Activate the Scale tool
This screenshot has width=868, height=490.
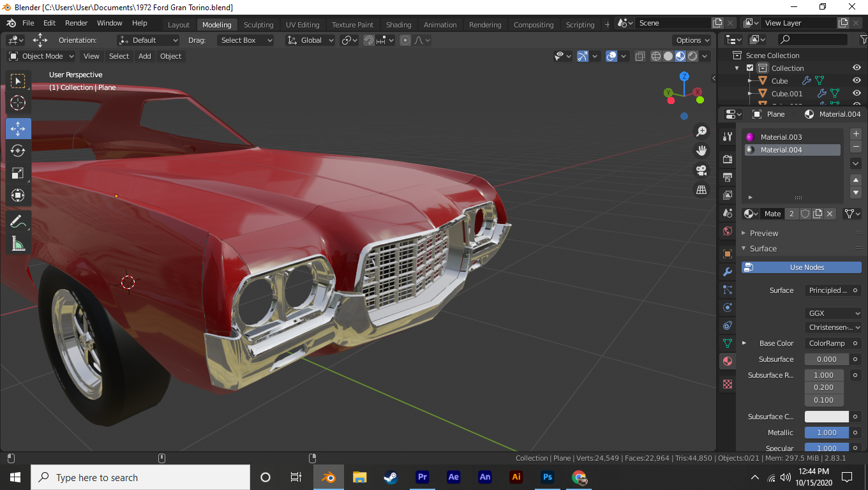18,173
